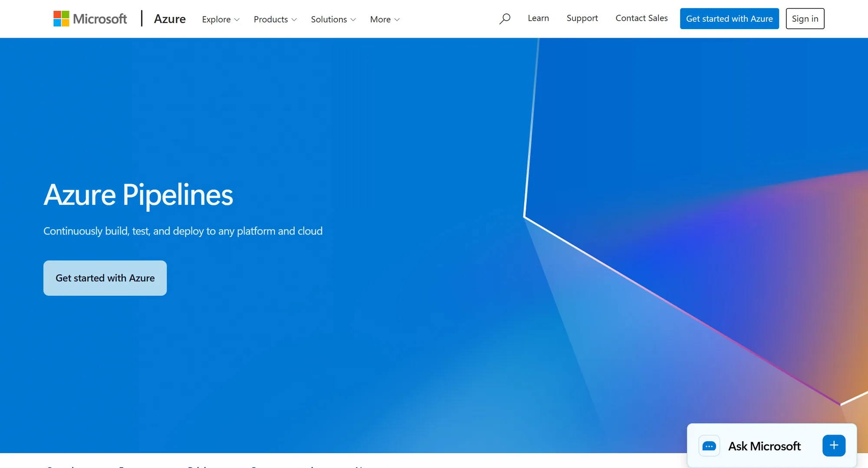The width and height of the screenshot is (868, 468).
Task: Click the 'Continuously build, test, and deploy' tagline
Action: (183, 231)
